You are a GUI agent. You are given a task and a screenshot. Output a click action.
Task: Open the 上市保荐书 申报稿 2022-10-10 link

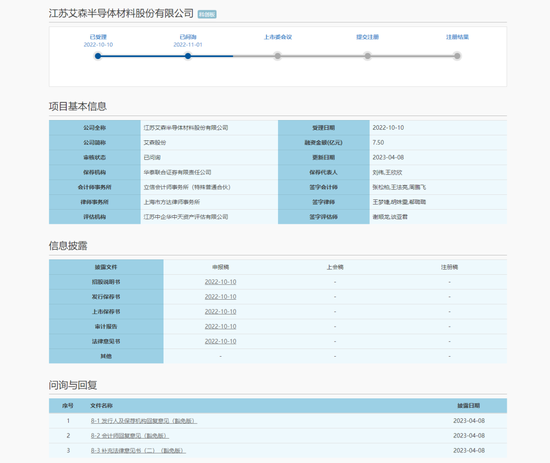[220, 312]
